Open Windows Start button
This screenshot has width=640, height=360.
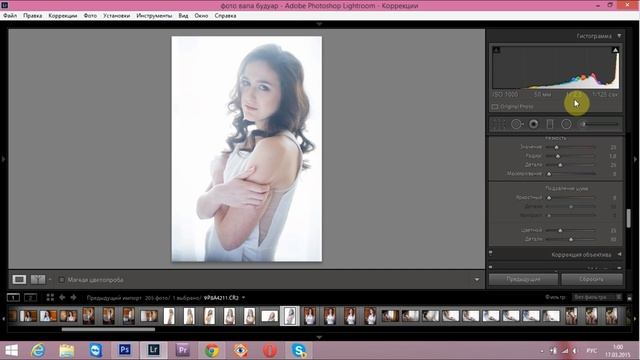11,351
